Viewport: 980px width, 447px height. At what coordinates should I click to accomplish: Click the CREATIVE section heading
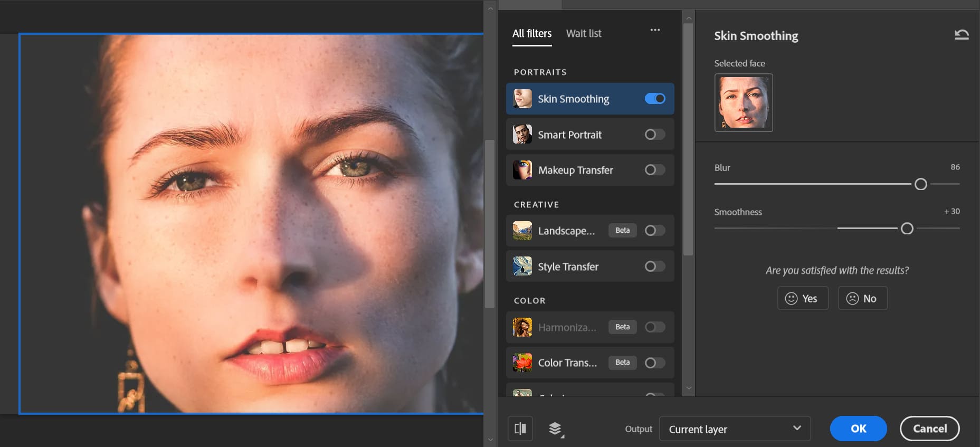pos(536,205)
